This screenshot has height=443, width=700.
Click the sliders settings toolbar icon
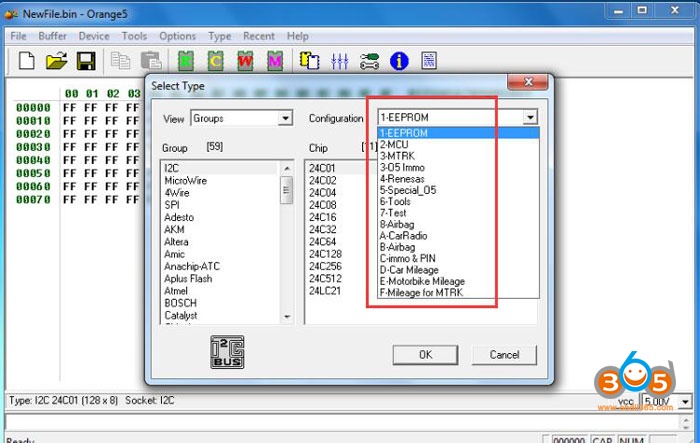339,61
